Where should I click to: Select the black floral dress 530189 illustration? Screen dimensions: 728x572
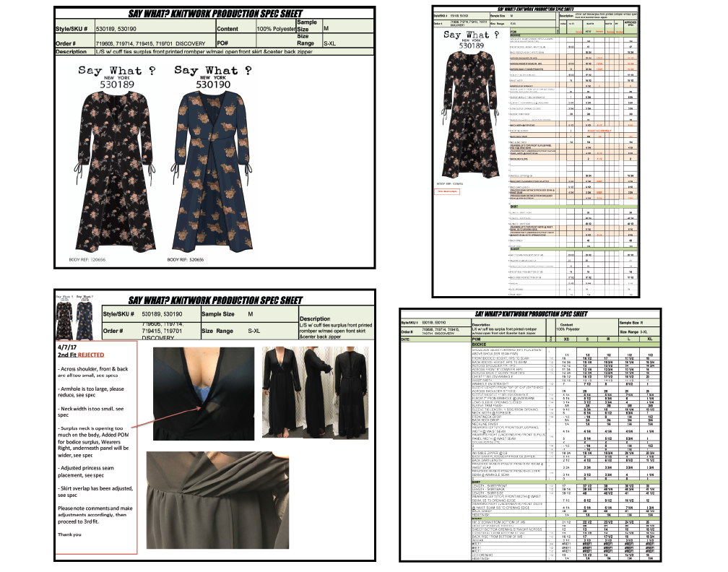pos(115,172)
